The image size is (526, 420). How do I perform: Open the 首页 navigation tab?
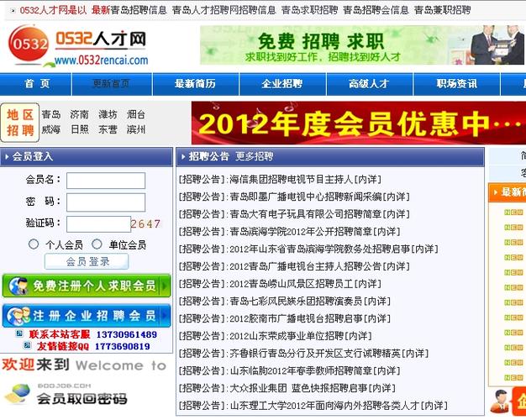[x=36, y=84]
